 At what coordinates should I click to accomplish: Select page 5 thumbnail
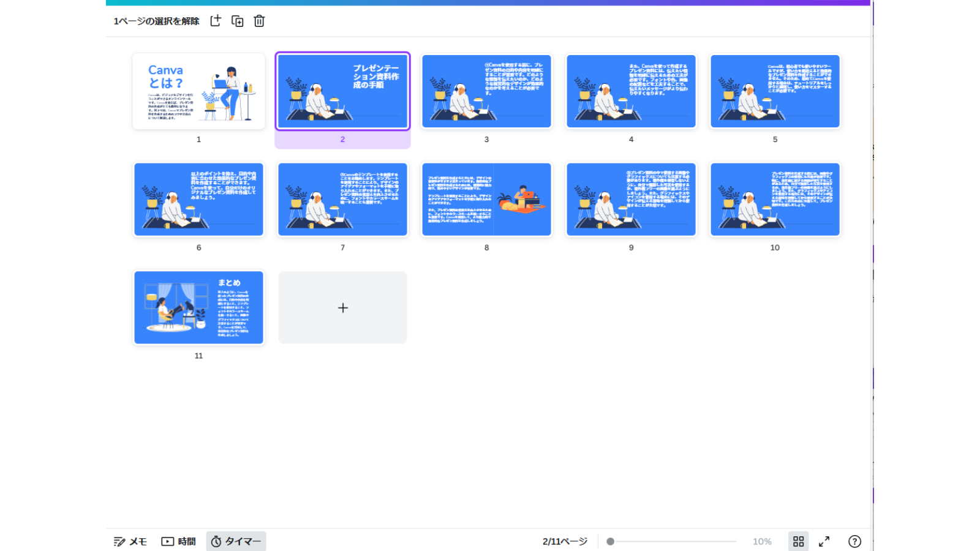pyautogui.click(x=775, y=91)
